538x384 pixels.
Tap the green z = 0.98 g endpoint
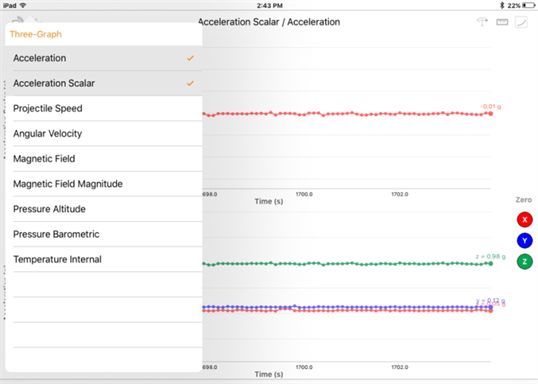[x=491, y=264]
